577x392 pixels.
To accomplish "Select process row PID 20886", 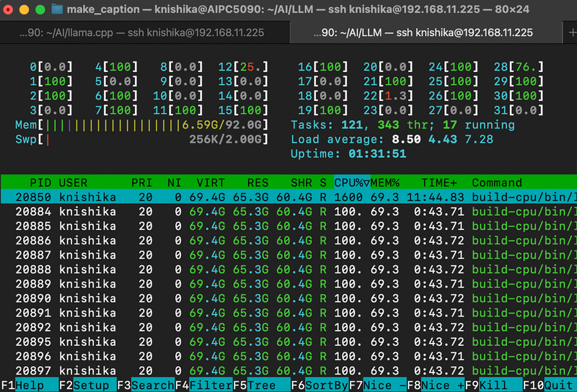I will coord(288,241).
